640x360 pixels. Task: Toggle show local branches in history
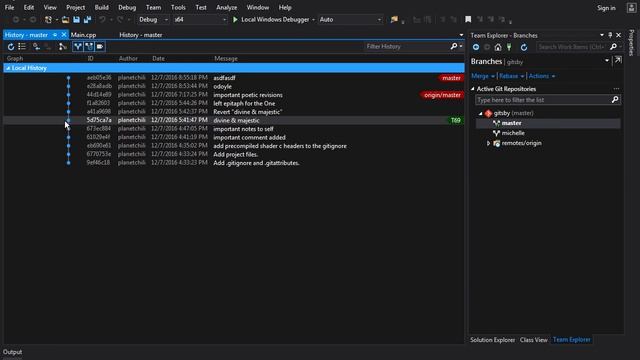78,47
